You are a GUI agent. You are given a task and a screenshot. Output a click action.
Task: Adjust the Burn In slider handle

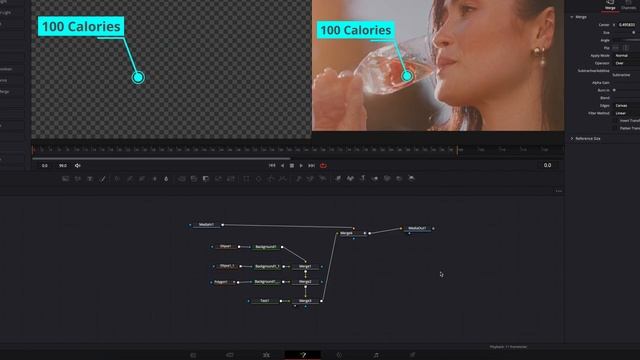pos(614,90)
